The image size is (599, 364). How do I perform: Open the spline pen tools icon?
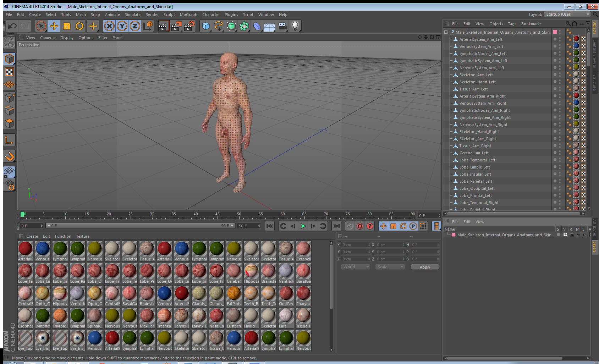click(219, 26)
